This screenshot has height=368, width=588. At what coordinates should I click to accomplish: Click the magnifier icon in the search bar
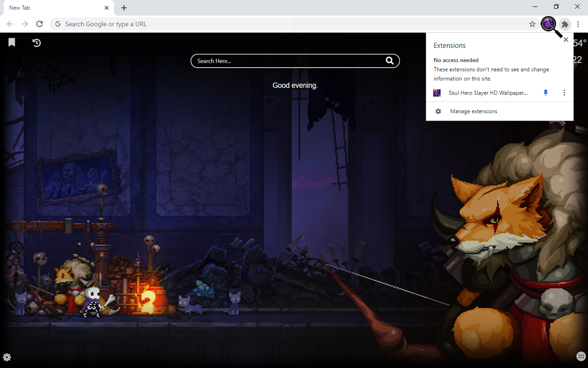tap(390, 61)
